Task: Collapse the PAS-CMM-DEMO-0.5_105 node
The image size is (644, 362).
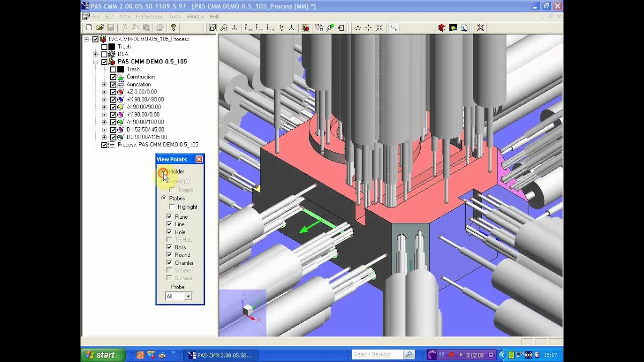Action: pyautogui.click(x=96, y=62)
